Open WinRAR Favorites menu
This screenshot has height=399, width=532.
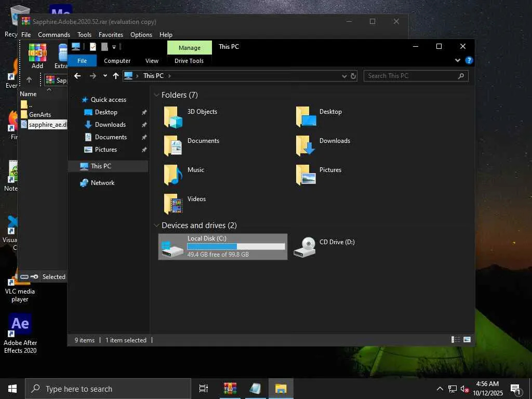[x=111, y=35]
